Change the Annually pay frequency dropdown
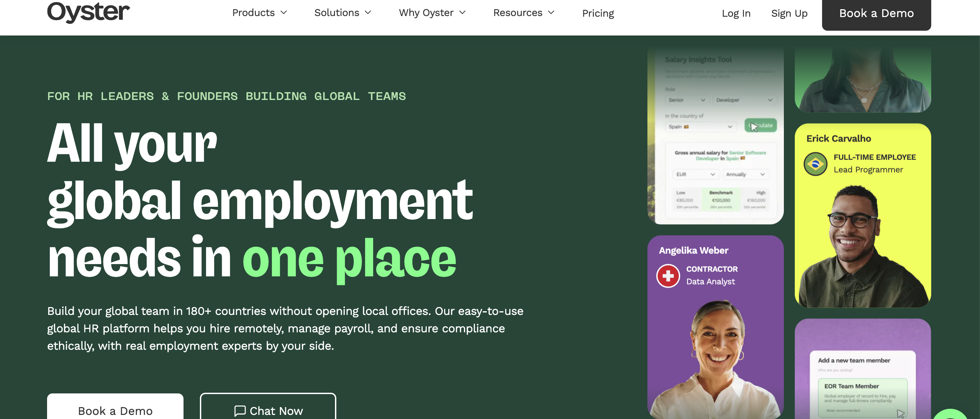The image size is (980, 419). [745, 174]
